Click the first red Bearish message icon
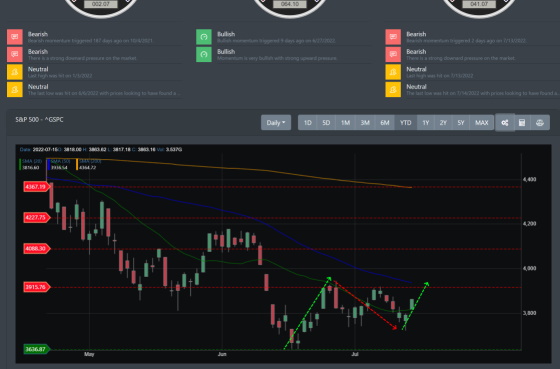 15,37
